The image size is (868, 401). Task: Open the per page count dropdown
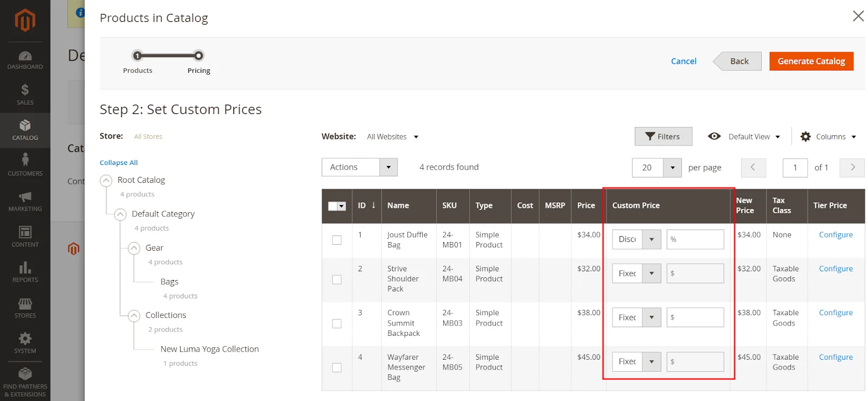tap(672, 168)
